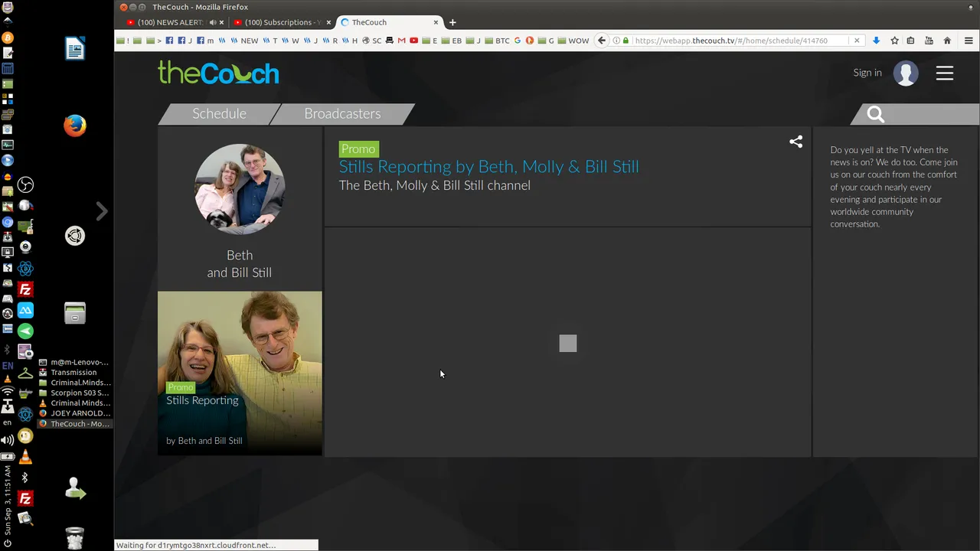This screenshot has width=980, height=551.
Task: Open the Ubuntu logo desktop icon
Action: (75, 236)
